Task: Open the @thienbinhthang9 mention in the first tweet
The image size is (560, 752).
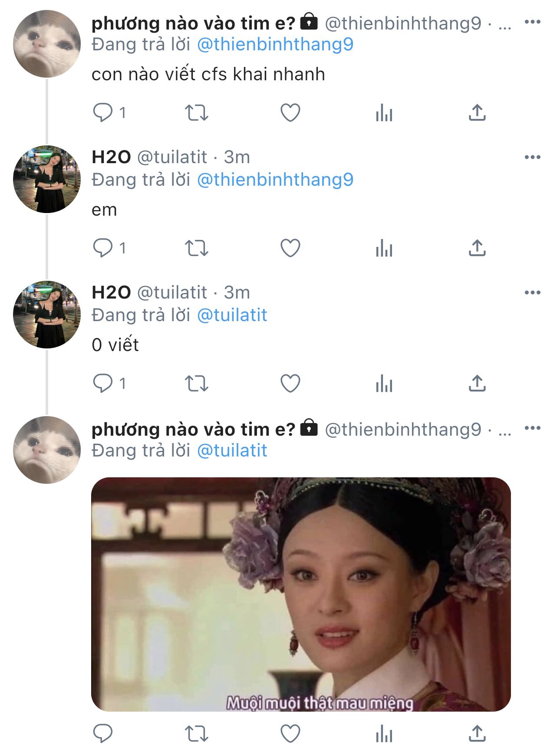Action: pos(275,45)
